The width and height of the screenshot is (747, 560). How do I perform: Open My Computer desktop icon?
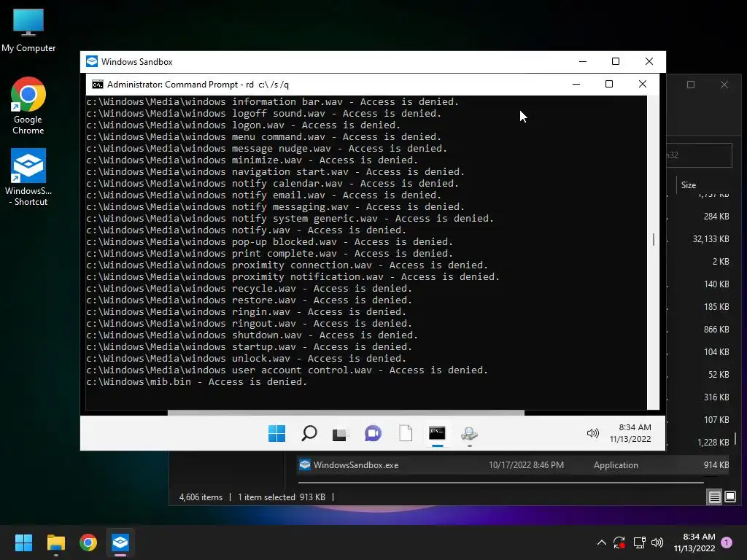[x=28, y=30]
